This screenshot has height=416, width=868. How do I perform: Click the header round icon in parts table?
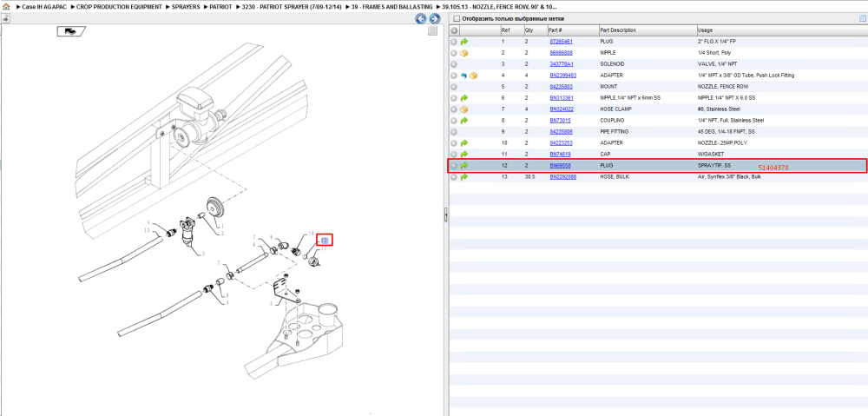click(454, 30)
